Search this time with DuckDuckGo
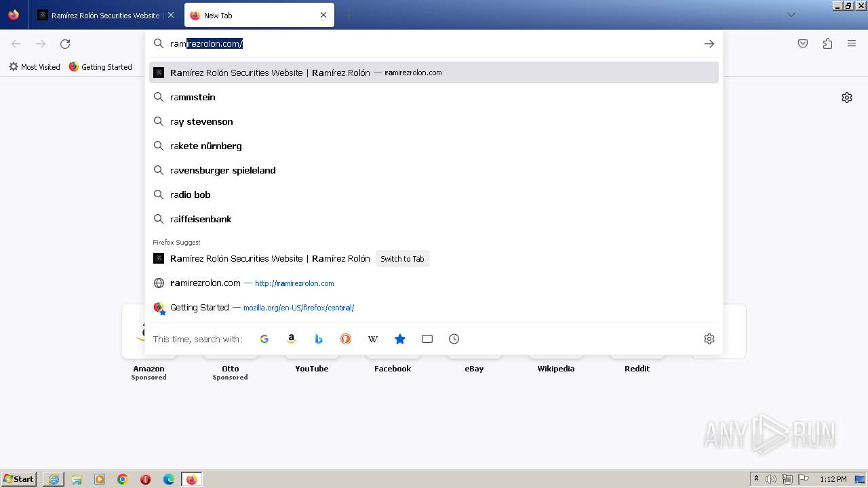Screen dimensions: 868x488 click(346, 339)
